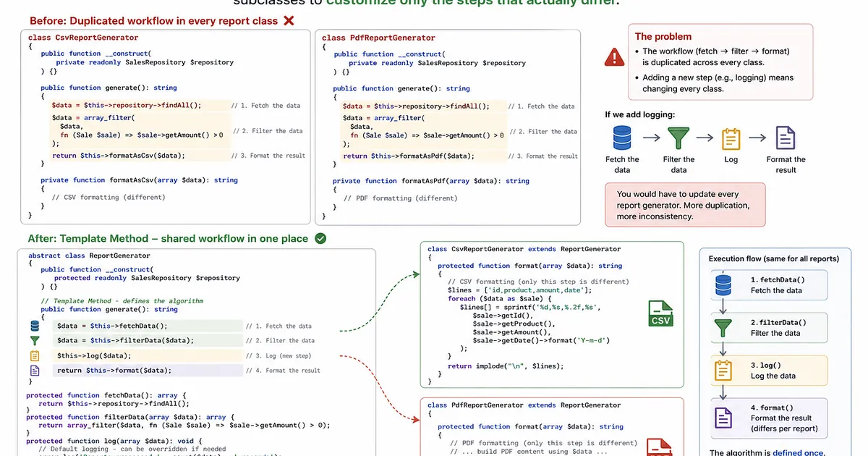Click the clipboard icon in the 3. log() flow step
The image size is (868, 456).
(723, 370)
